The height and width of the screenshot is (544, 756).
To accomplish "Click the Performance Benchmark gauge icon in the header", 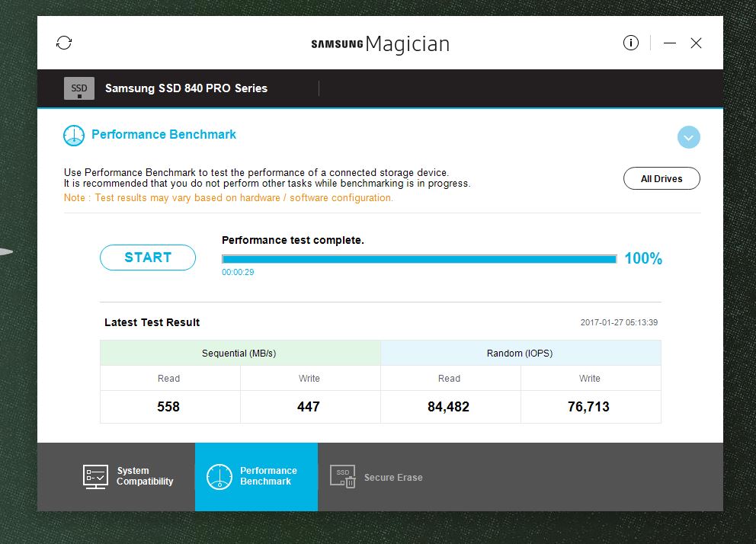I will 74,136.
